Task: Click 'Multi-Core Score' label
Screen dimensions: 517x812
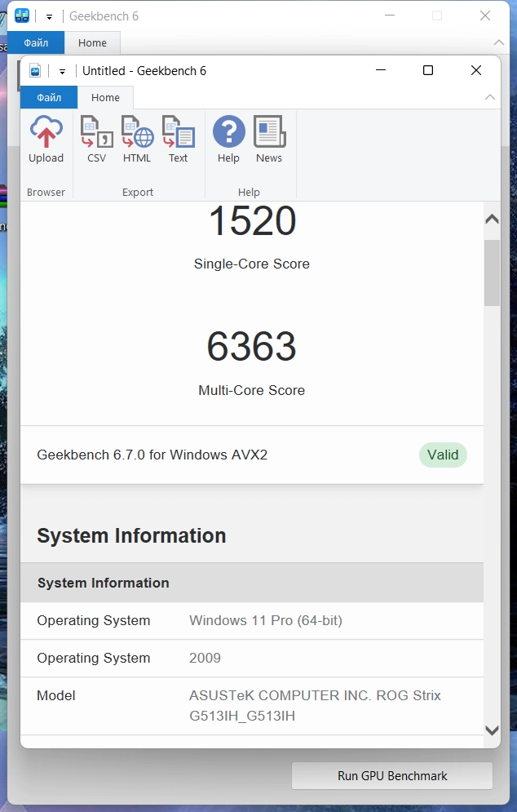Action: pyautogui.click(x=251, y=390)
